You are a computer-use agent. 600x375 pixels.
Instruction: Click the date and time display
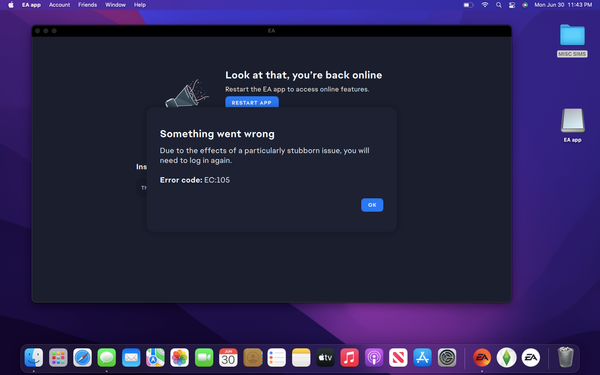coord(563,5)
